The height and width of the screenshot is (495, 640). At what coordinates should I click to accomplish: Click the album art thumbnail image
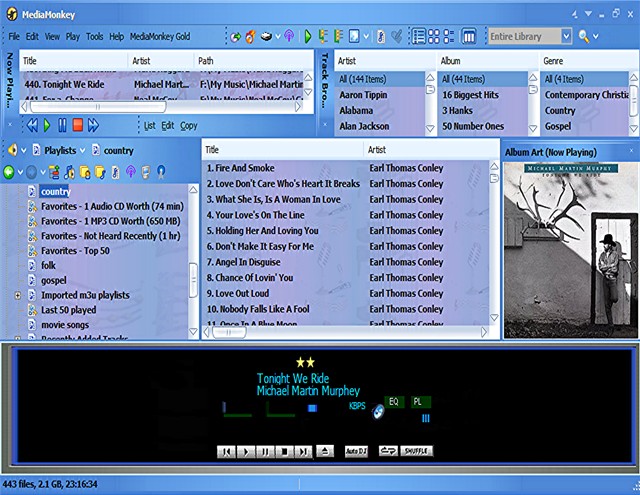[570, 250]
